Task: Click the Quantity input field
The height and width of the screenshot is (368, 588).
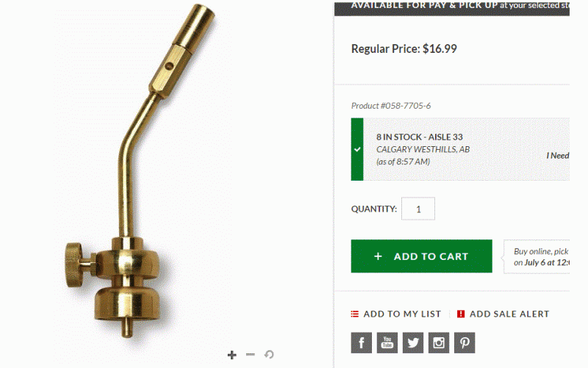Action: 418,209
